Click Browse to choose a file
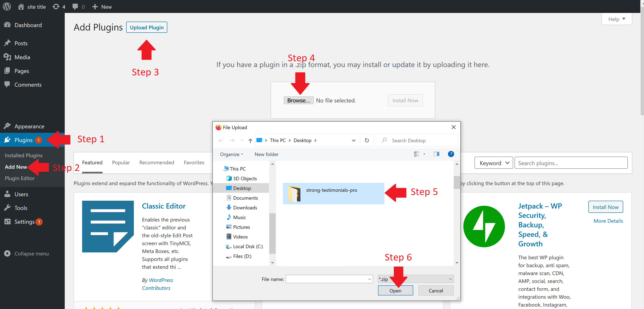The image size is (644, 309). click(298, 100)
